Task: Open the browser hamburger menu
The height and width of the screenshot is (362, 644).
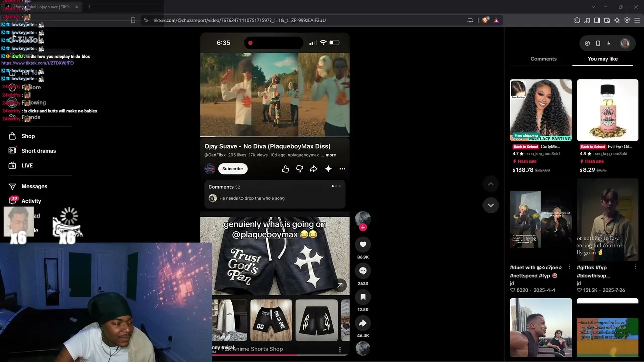Action: pos(637,20)
